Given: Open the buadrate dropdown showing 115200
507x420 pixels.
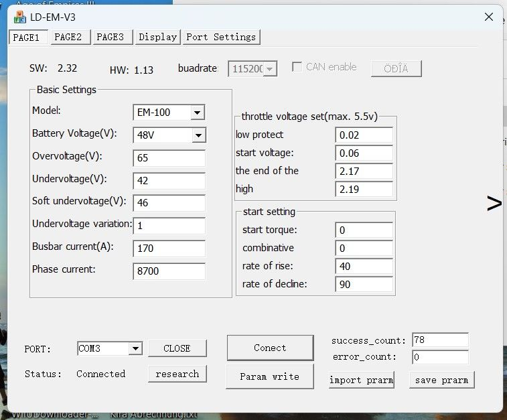Looking at the screenshot, I should click(269, 69).
